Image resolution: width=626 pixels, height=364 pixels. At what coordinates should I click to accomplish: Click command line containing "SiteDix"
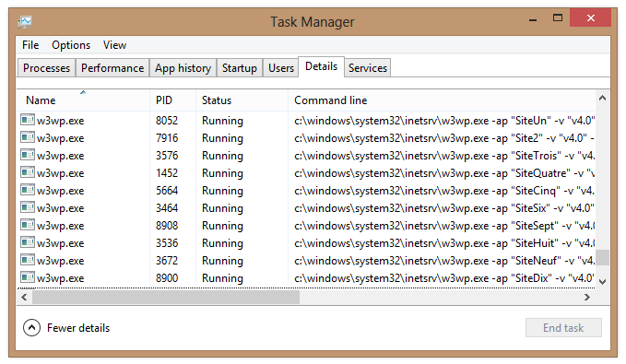click(444, 278)
